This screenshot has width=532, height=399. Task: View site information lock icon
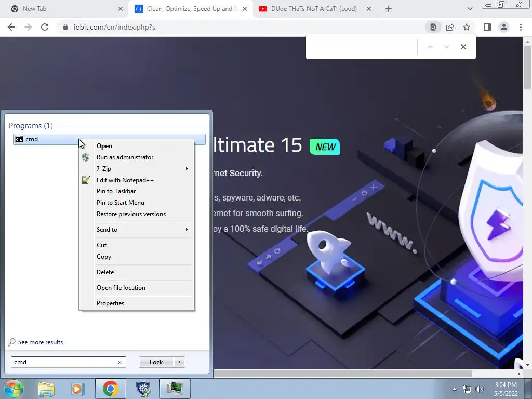65,27
